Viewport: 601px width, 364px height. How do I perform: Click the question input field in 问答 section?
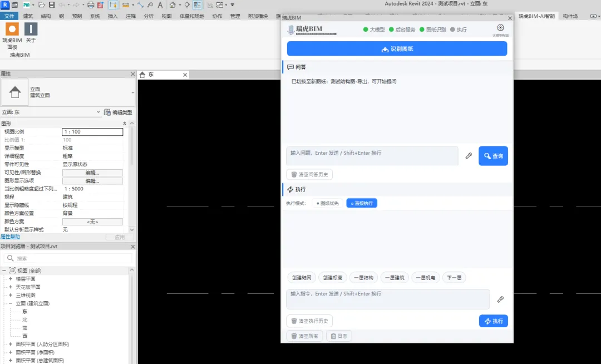[372, 155]
